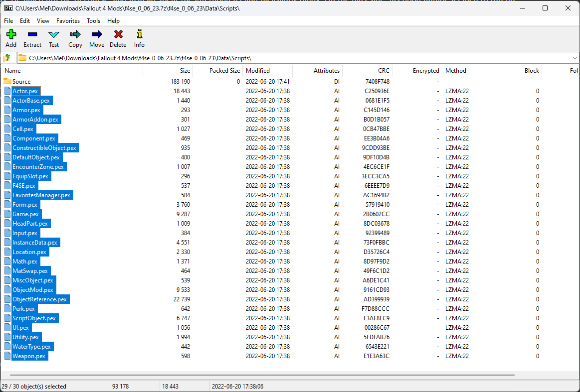Open the Info toolbar icon
Viewport: 580px width, 392px height.
pos(140,34)
